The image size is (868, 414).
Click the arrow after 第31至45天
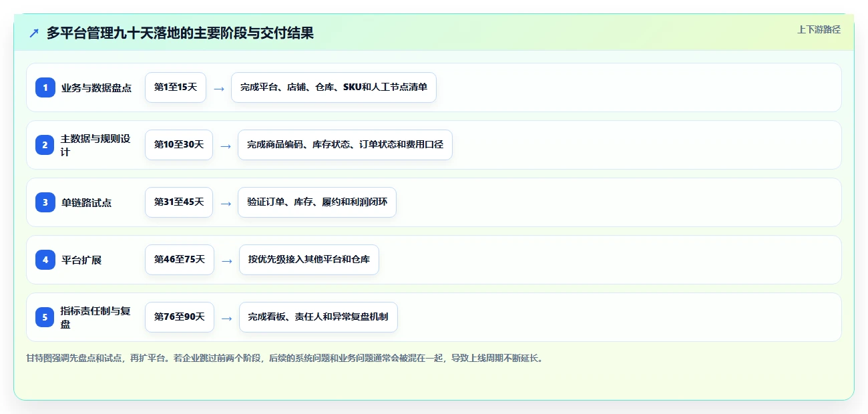[226, 203]
